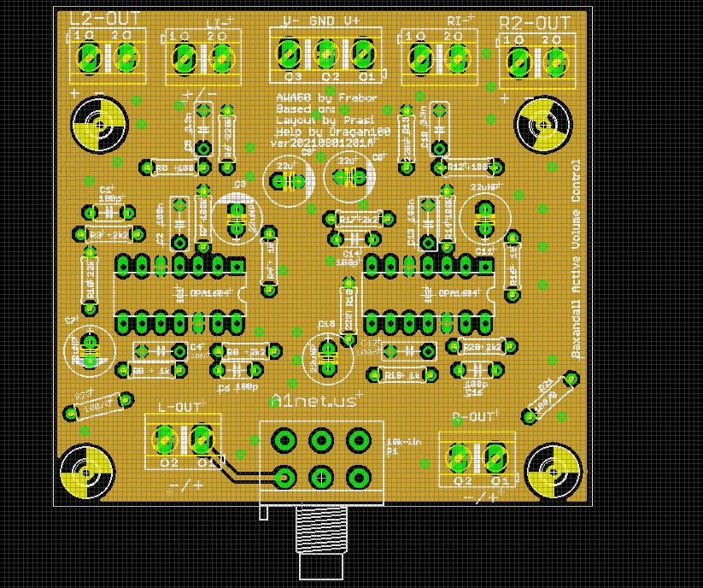Select the C7 electrolytic capacitor at left

coord(90,351)
